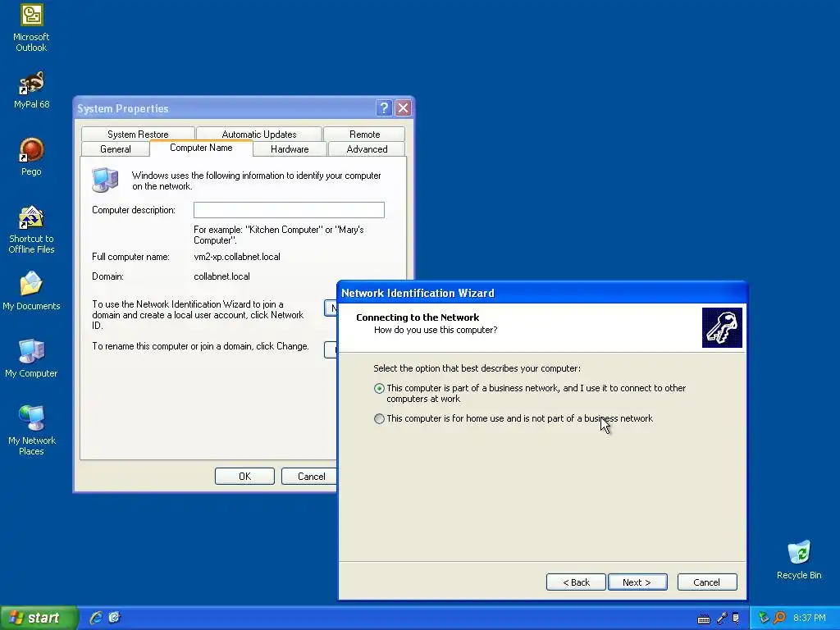The width and height of the screenshot is (840, 630).
Task: Select Shortcut to Offline Files icon
Action: pos(31,230)
